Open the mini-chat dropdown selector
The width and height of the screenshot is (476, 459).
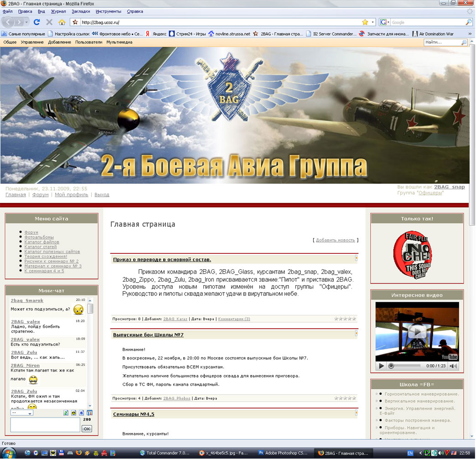click(22, 413)
